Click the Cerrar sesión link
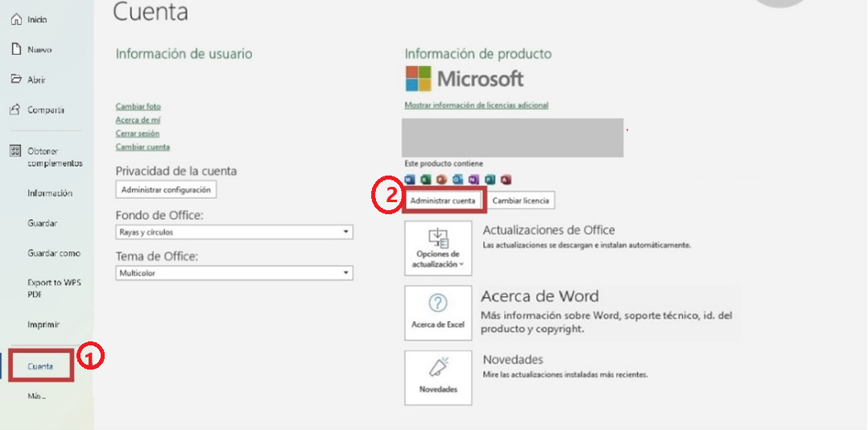Image resolution: width=868 pixels, height=430 pixels. click(x=138, y=134)
